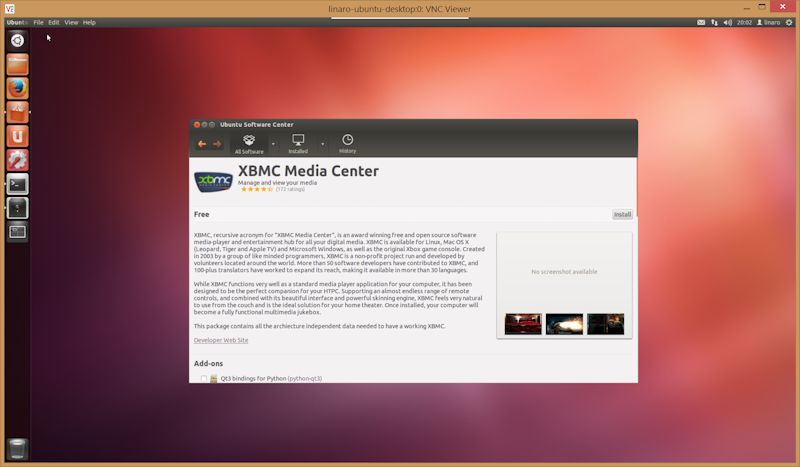Viewport: 800px width, 467px height.
Task: Open the first Terminal launcher icon
Action: click(x=17, y=184)
